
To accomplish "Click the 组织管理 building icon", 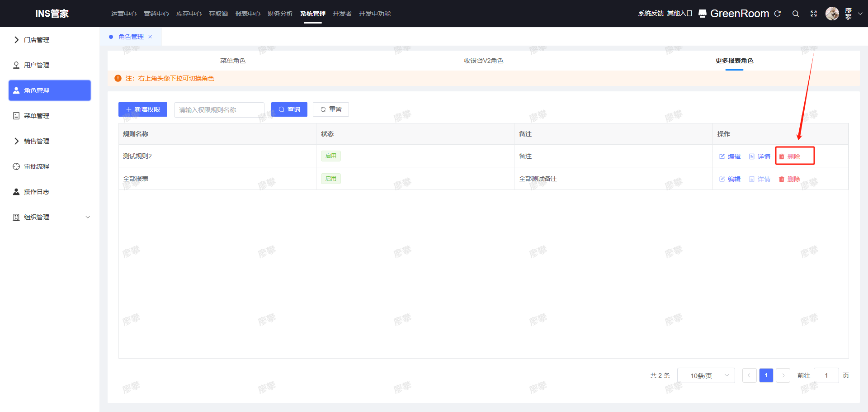I will click(16, 217).
